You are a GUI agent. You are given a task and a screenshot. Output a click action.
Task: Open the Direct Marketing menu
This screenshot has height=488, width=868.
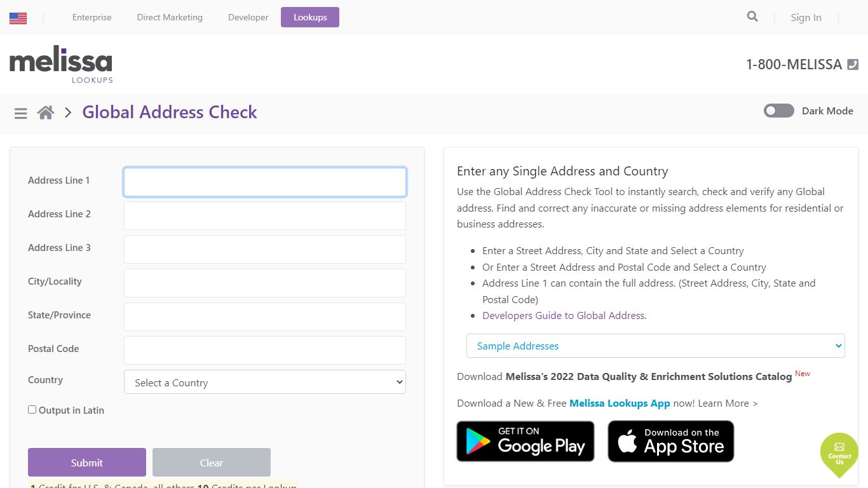(170, 17)
